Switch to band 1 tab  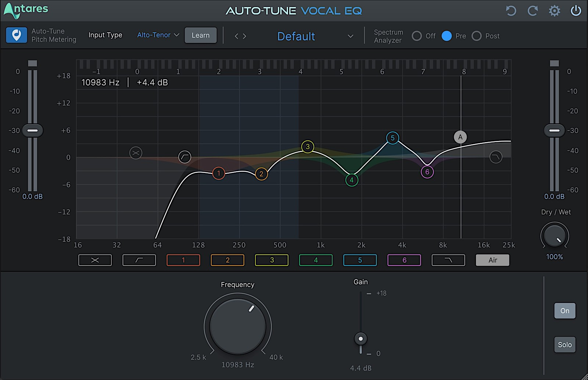point(183,260)
